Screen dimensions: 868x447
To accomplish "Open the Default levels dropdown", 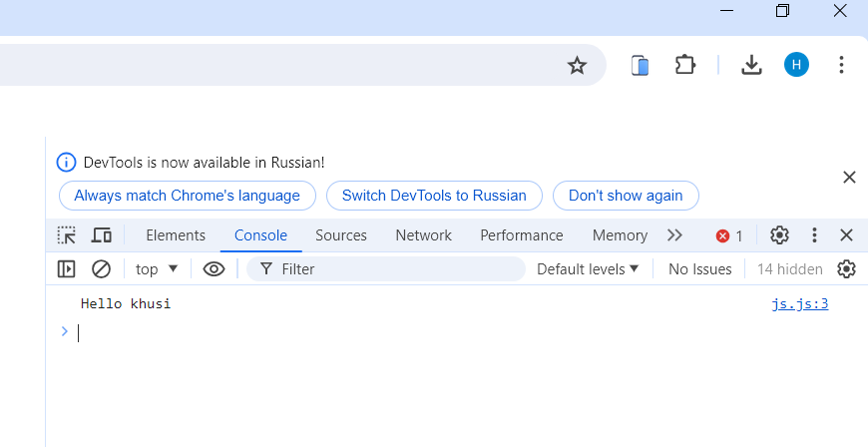I will click(588, 268).
